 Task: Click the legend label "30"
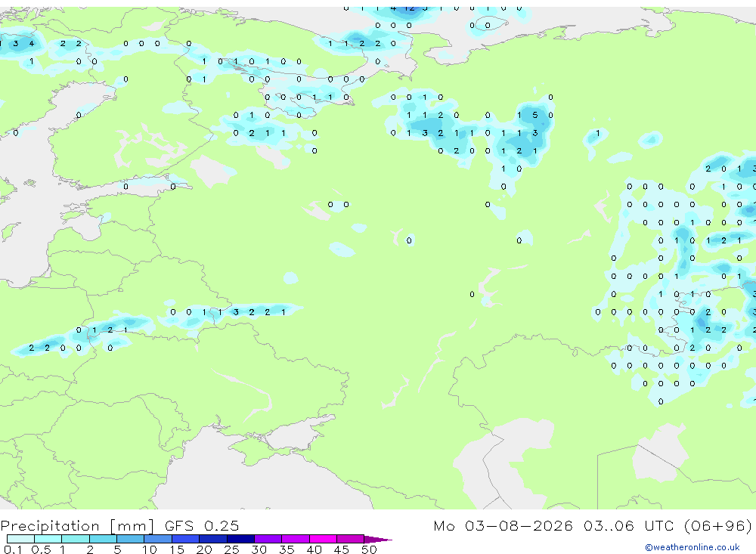259,549
